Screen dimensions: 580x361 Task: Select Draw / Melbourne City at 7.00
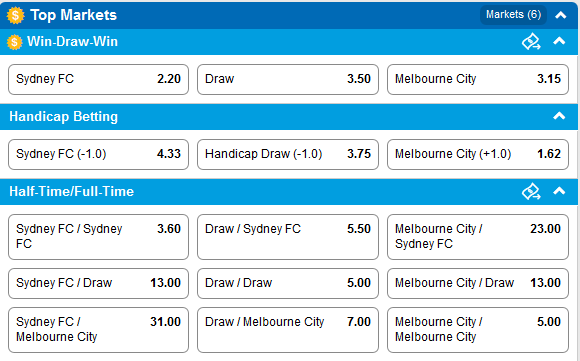(288, 330)
